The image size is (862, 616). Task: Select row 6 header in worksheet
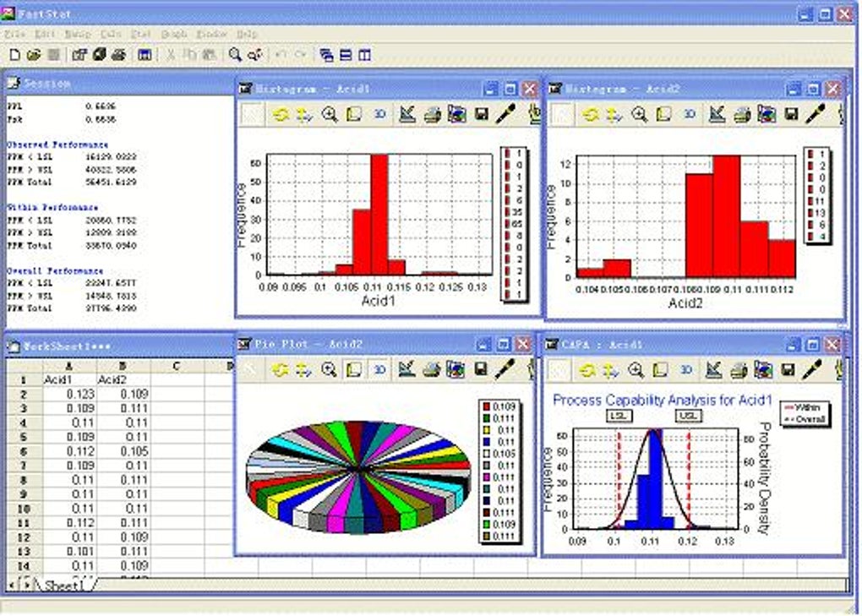tap(25, 451)
